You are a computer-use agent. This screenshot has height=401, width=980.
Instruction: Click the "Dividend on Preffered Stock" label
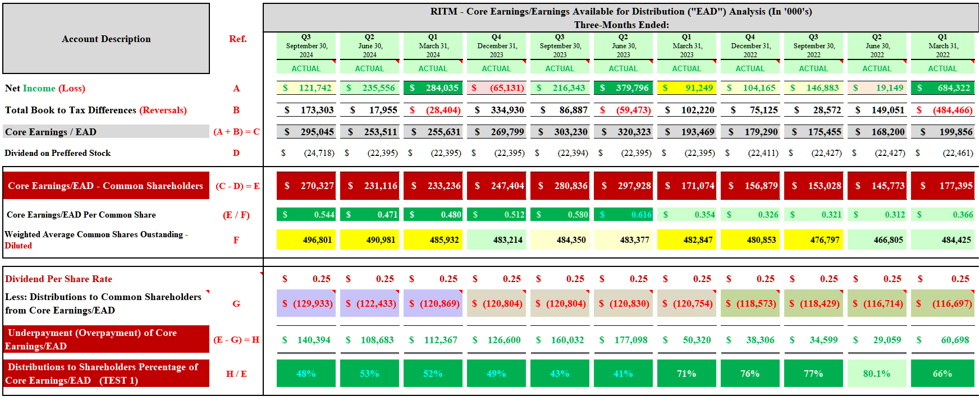click(x=57, y=153)
